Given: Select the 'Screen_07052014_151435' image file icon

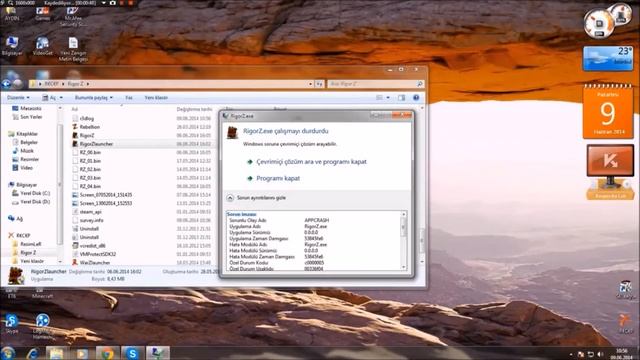Looking at the screenshot, I should [x=75, y=195].
